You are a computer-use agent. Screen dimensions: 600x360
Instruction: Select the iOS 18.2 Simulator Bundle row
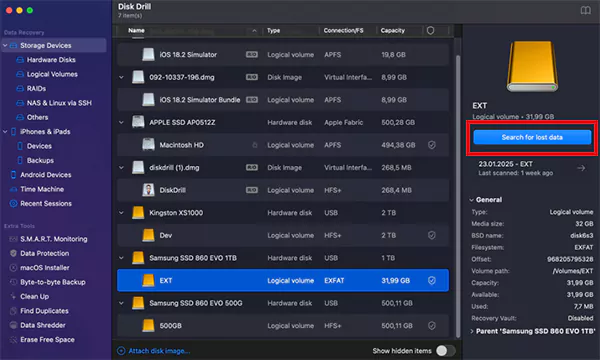(x=283, y=100)
